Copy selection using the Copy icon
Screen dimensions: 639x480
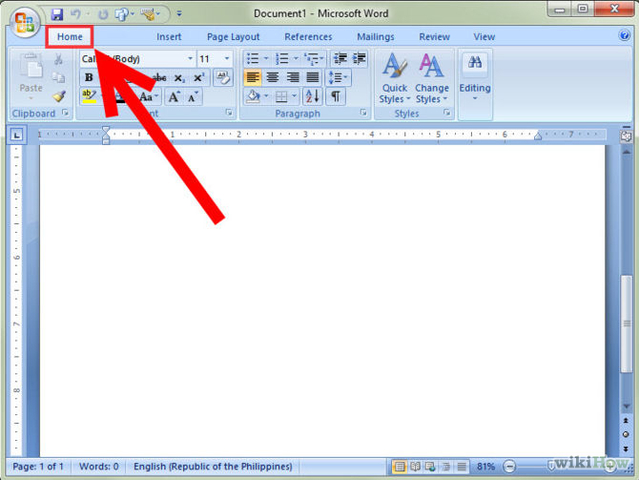(58, 77)
